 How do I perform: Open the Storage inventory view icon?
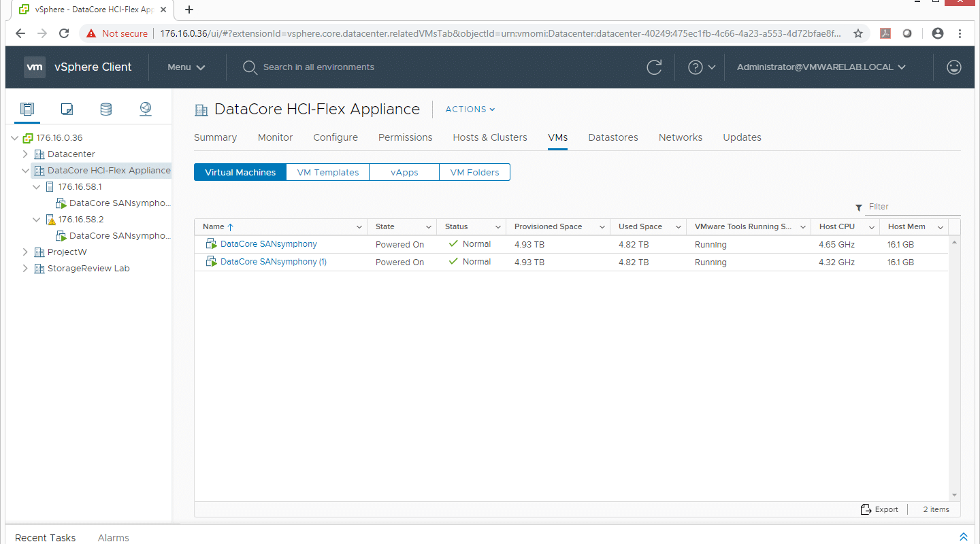105,109
